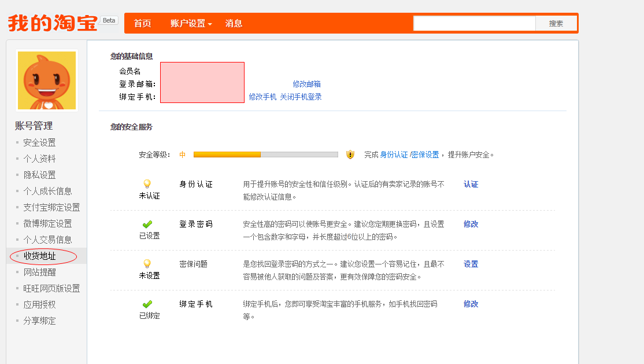Screen dimensions: 644x364
Task: Open 消息 in top navigation
Action: click(234, 24)
